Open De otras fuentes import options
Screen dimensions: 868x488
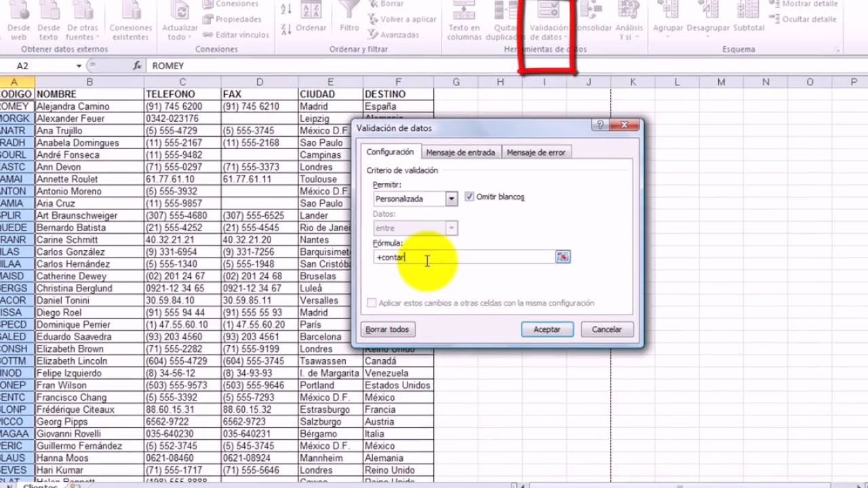coord(83,20)
